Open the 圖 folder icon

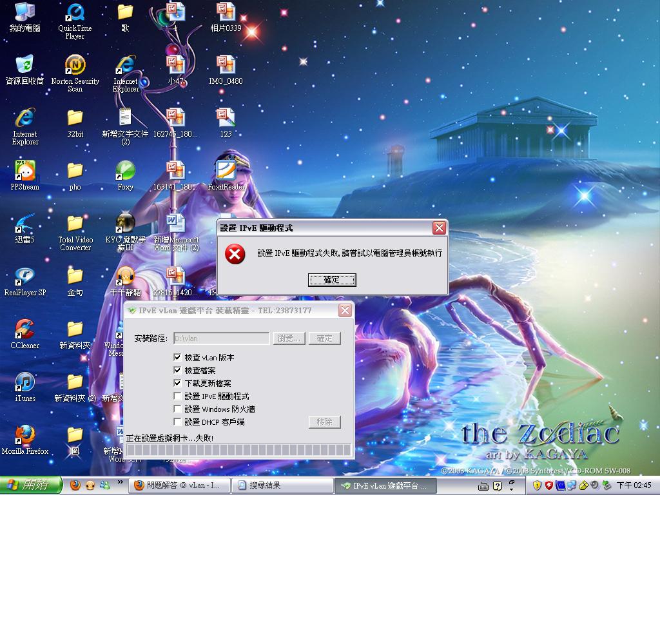(75, 440)
